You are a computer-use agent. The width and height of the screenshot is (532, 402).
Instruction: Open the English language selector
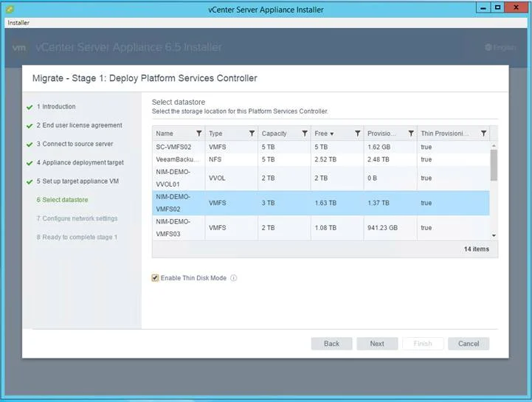(x=501, y=47)
